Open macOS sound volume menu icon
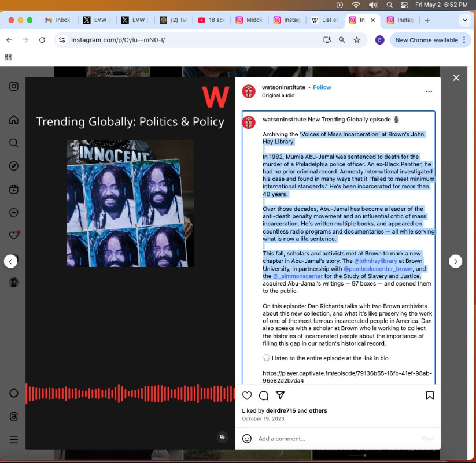This screenshot has width=476, height=463. pyautogui.click(x=373, y=5)
